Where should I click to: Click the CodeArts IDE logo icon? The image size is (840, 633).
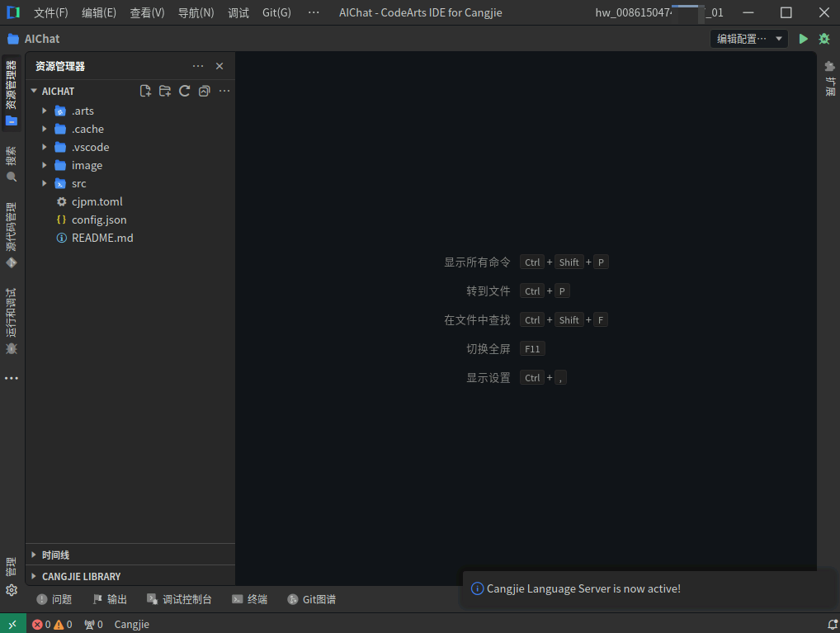tap(13, 12)
